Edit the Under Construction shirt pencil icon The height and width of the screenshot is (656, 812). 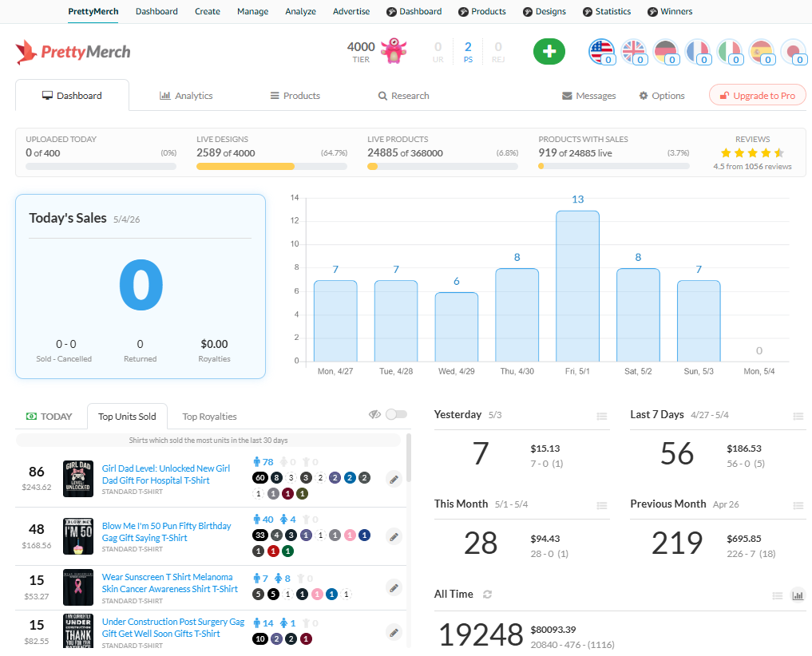click(x=394, y=632)
